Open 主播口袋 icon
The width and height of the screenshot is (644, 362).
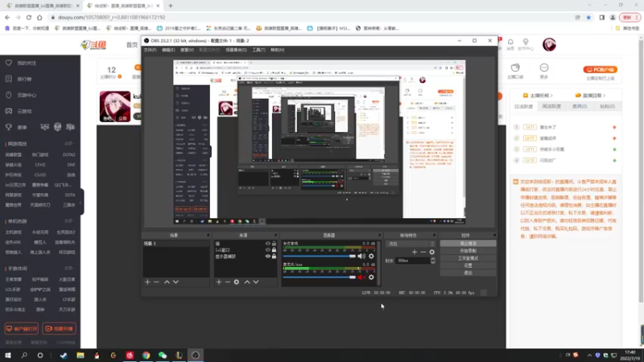coord(515,71)
